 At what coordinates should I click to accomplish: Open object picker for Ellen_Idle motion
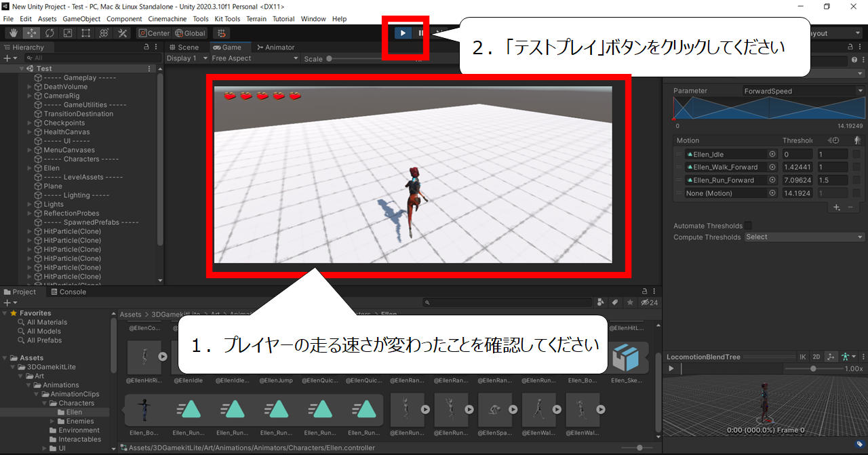coord(772,155)
